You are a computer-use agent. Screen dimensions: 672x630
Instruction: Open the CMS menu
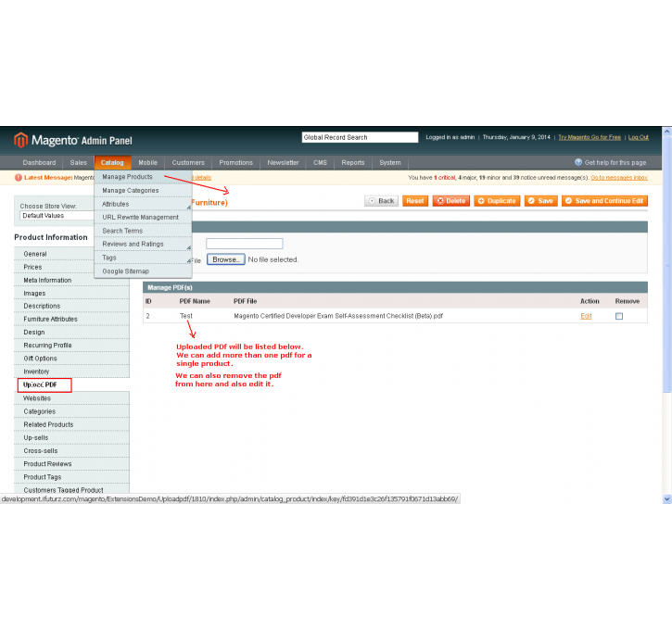pos(320,163)
